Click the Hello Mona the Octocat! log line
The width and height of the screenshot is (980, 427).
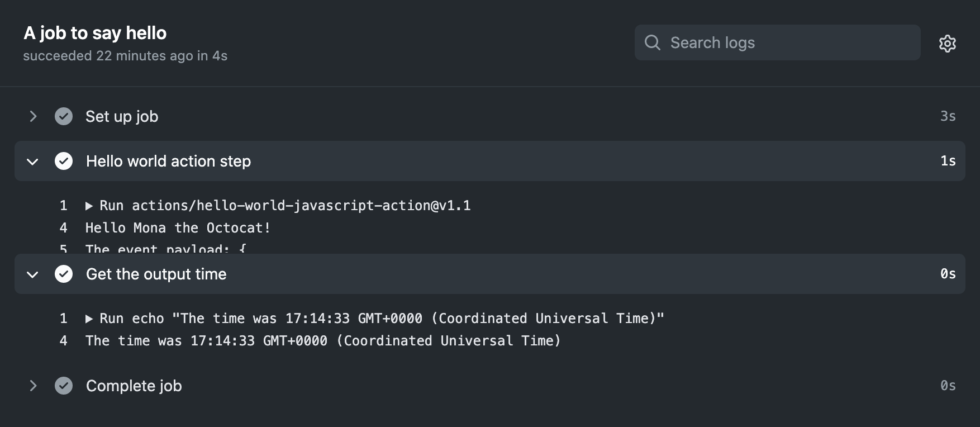pos(178,228)
